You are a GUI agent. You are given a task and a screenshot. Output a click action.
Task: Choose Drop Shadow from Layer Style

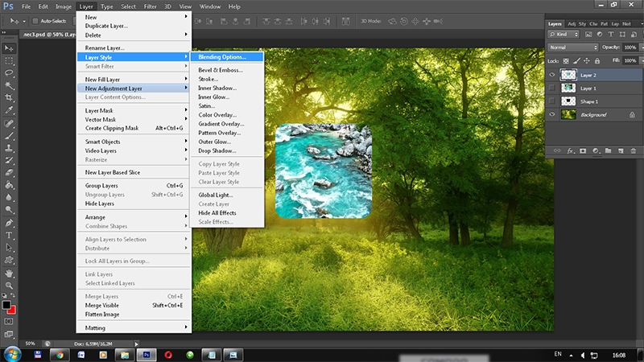tap(227, 150)
